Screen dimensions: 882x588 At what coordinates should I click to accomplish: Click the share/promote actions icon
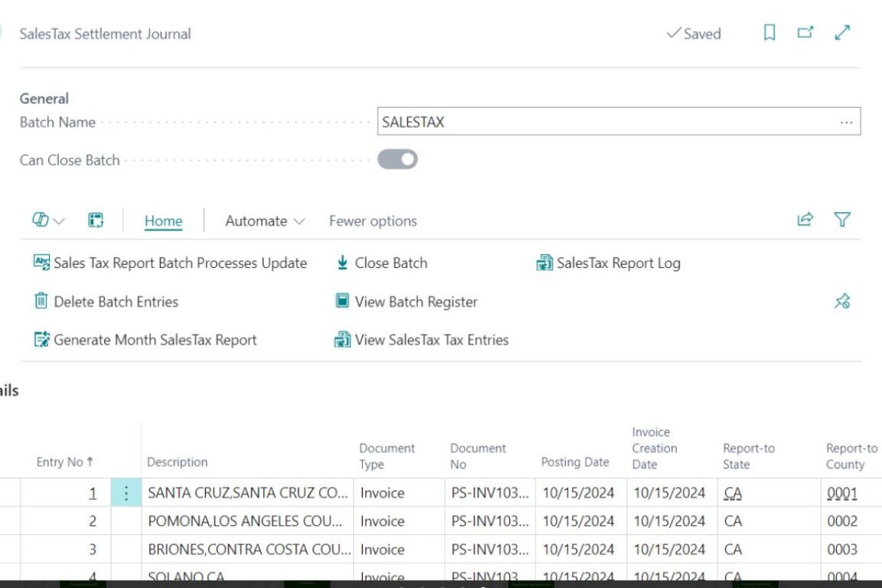pos(805,220)
